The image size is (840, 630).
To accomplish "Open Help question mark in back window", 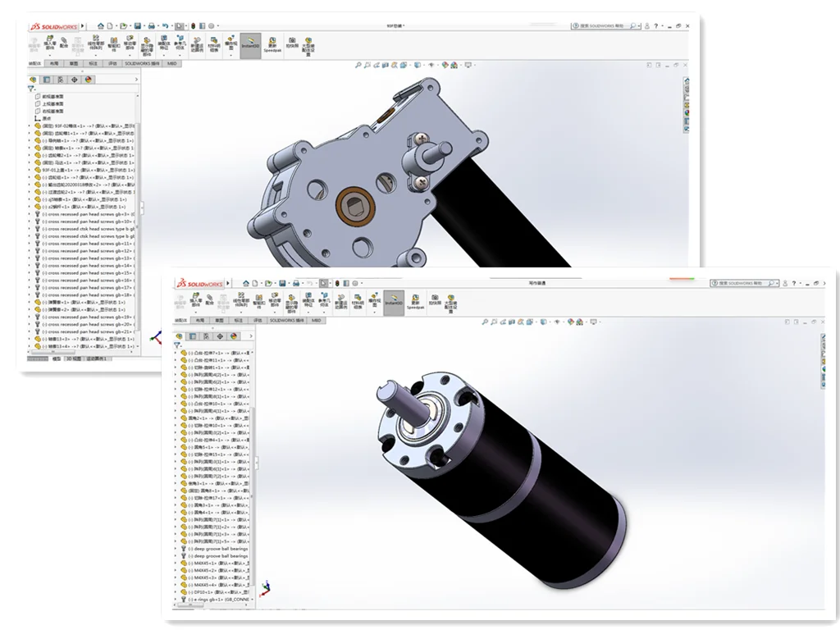I will (x=655, y=25).
